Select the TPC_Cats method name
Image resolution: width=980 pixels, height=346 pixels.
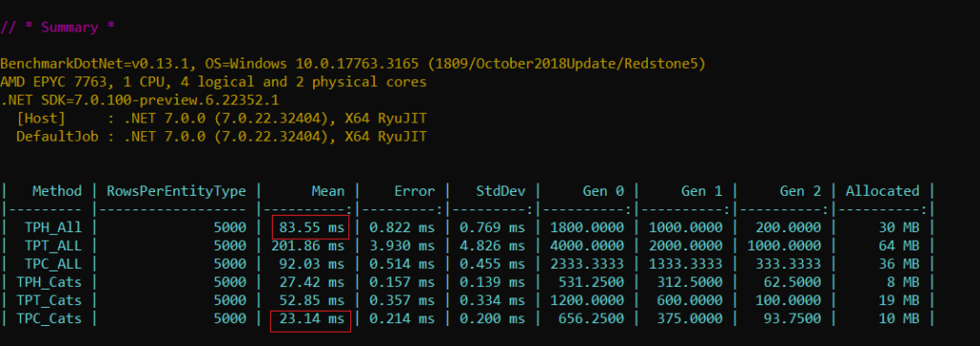pyautogui.click(x=49, y=318)
